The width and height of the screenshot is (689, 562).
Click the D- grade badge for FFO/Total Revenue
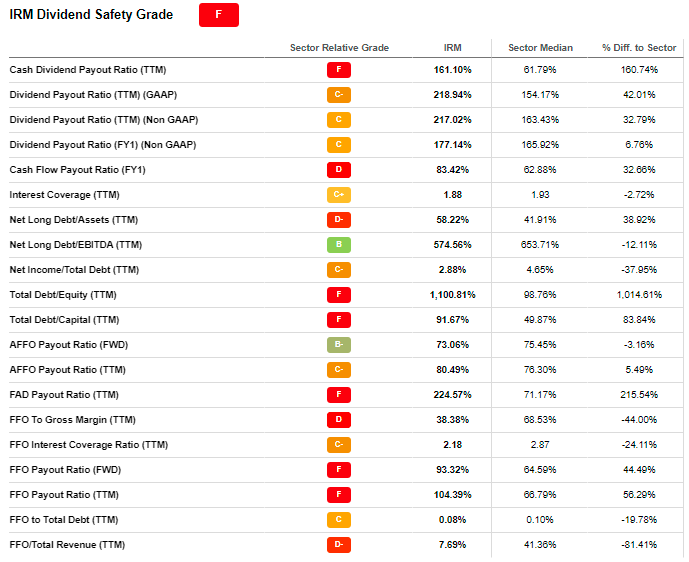(x=338, y=545)
